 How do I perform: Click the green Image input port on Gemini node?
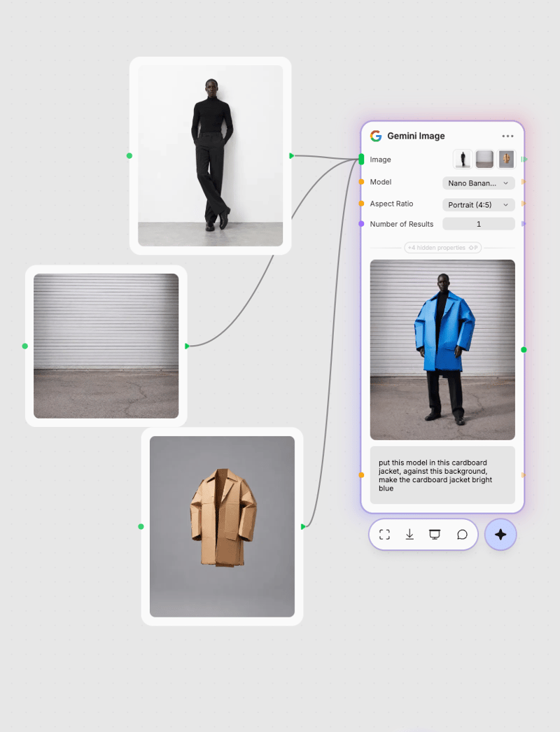click(x=361, y=159)
